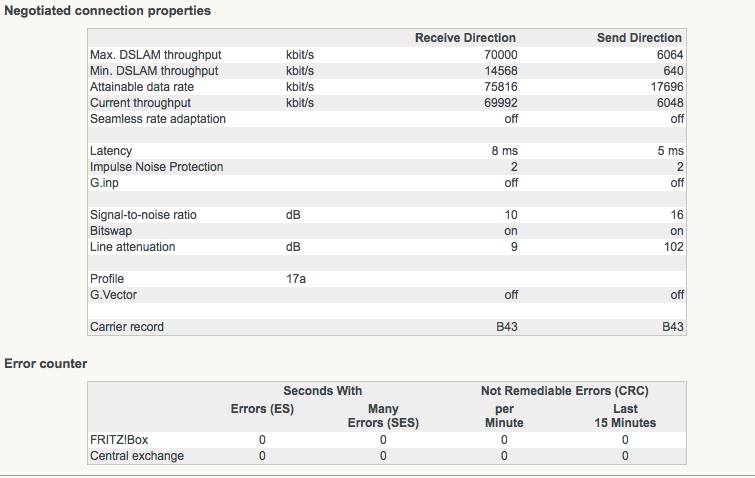Click the Carrier record row label
The width and height of the screenshot is (755, 478).
pos(127,327)
